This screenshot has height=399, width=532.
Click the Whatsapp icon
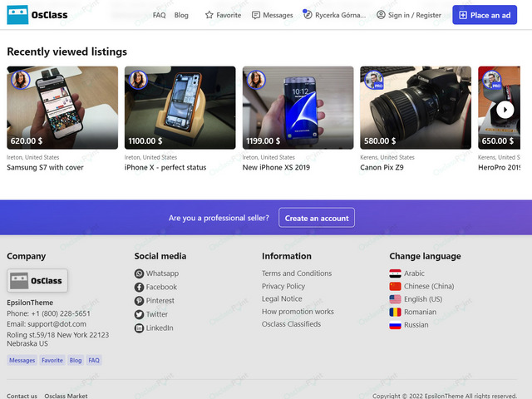click(x=139, y=273)
